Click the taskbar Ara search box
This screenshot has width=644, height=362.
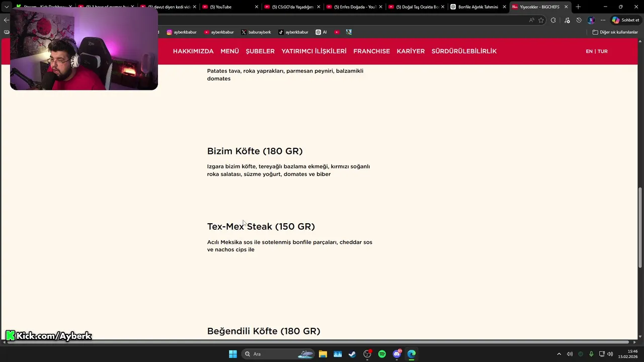click(278, 354)
